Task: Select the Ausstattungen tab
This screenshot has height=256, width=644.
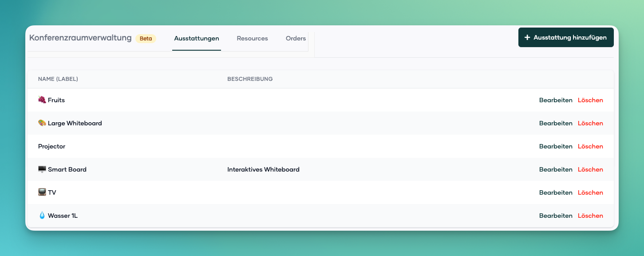Action: (x=196, y=39)
